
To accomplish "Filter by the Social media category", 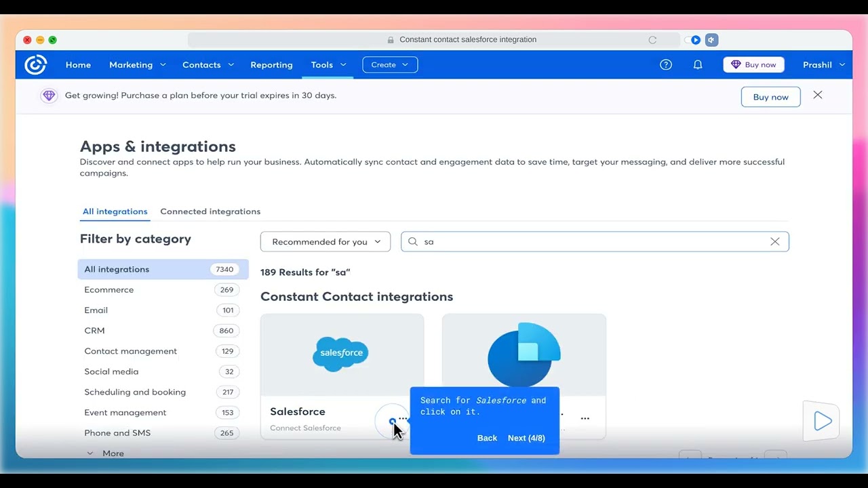I will (163, 371).
